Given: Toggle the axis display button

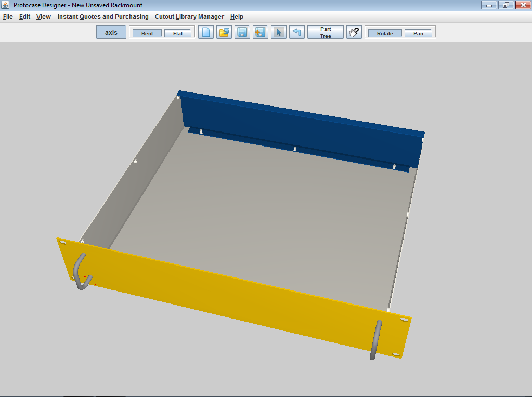Looking at the screenshot, I should [111, 33].
